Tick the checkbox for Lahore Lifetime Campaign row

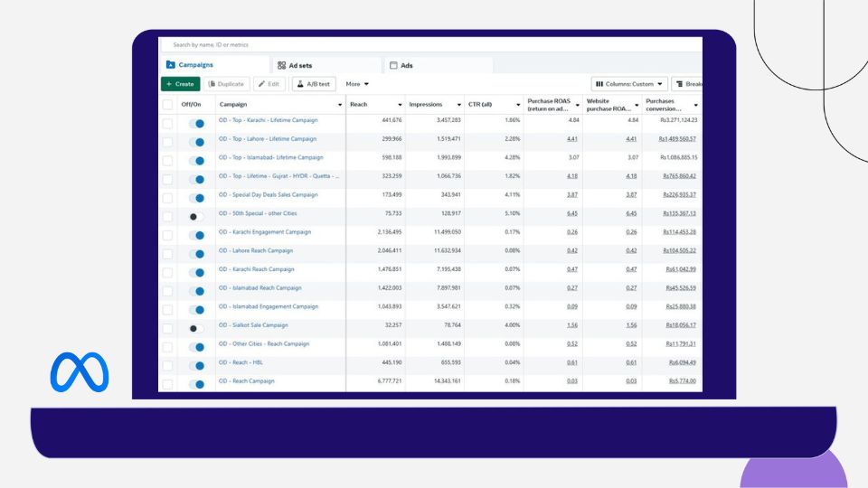coord(167,140)
